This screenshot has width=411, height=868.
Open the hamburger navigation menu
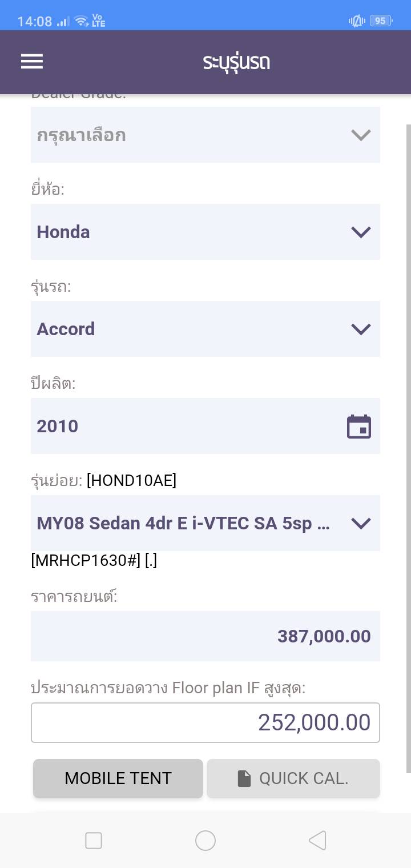[x=32, y=62]
